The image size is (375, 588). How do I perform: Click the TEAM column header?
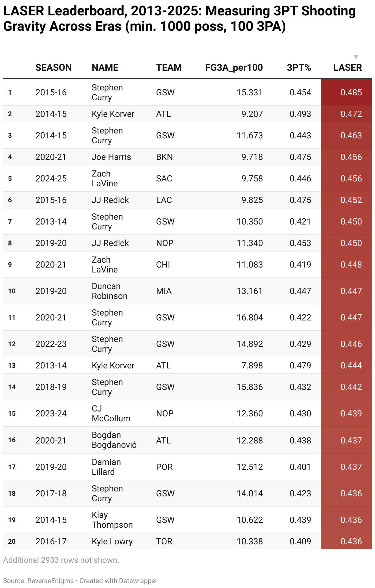pos(169,68)
